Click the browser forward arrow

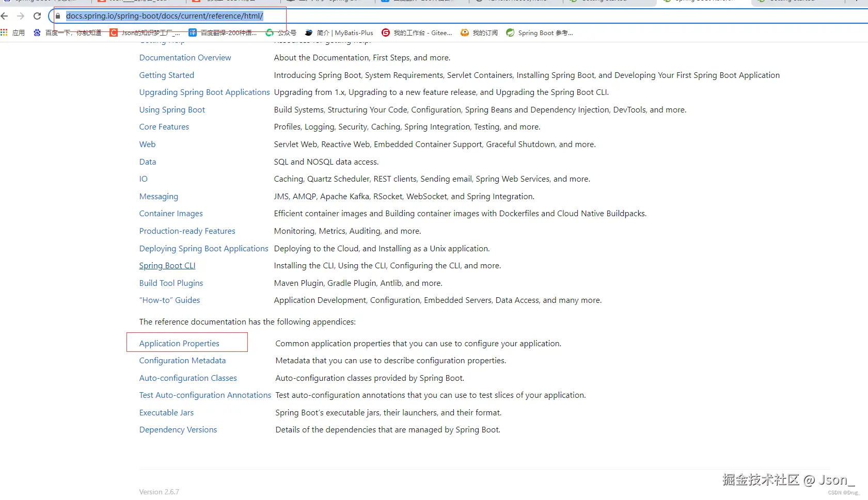21,16
